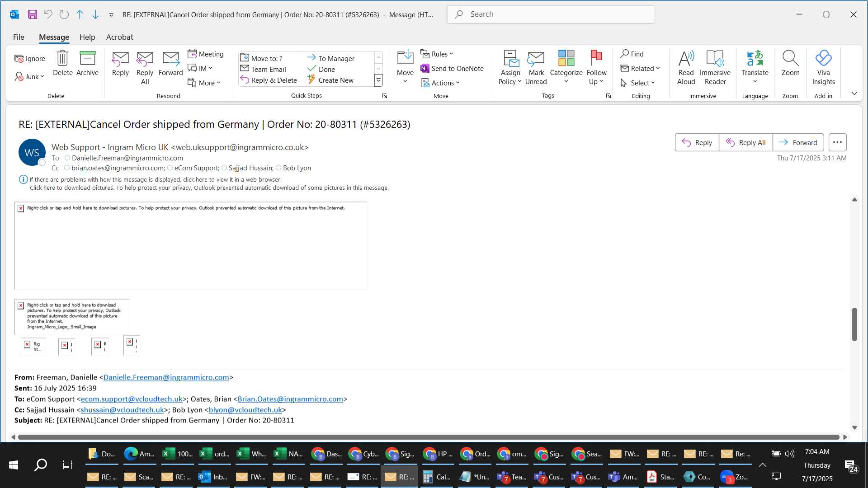Archive the message with the Archive icon
This screenshot has width=868, height=488.
[x=87, y=63]
